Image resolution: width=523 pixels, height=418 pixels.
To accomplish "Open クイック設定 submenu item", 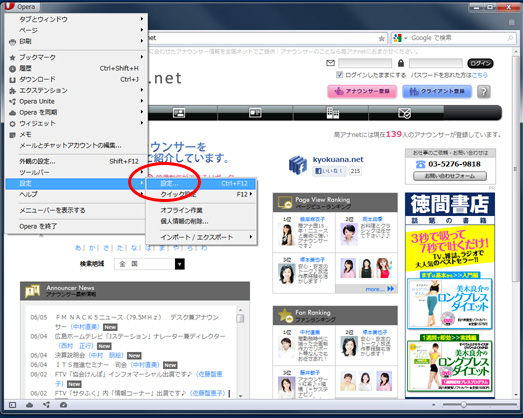I will click(201, 194).
